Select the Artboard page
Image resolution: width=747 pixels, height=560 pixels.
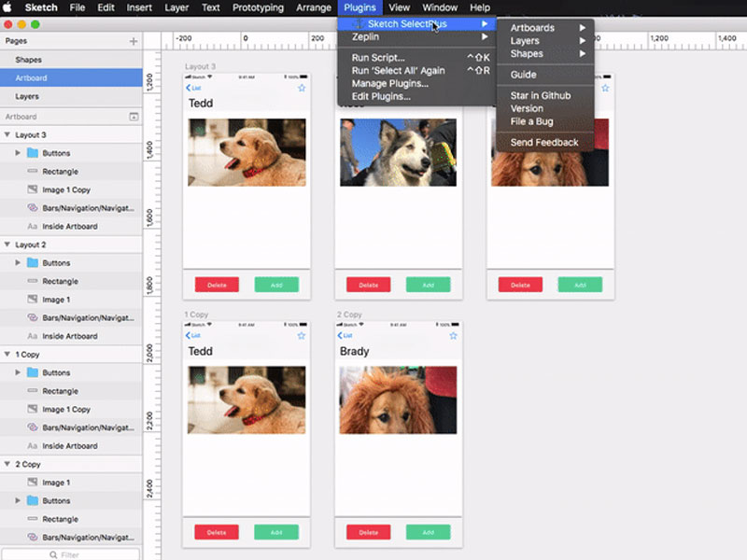click(x=71, y=78)
